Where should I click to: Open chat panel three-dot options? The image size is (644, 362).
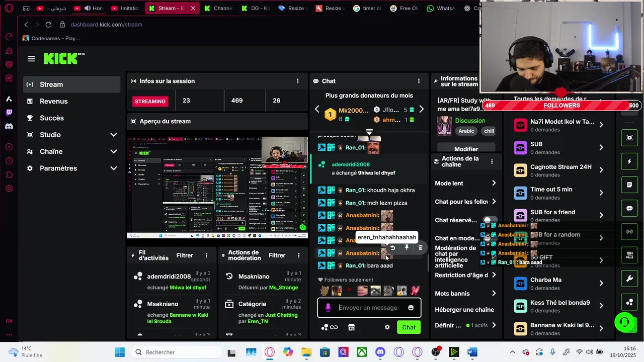coord(419,81)
